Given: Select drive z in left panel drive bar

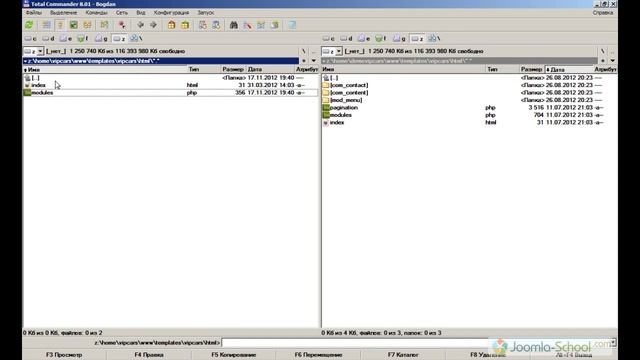Looking at the screenshot, I should click(x=119, y=38).
